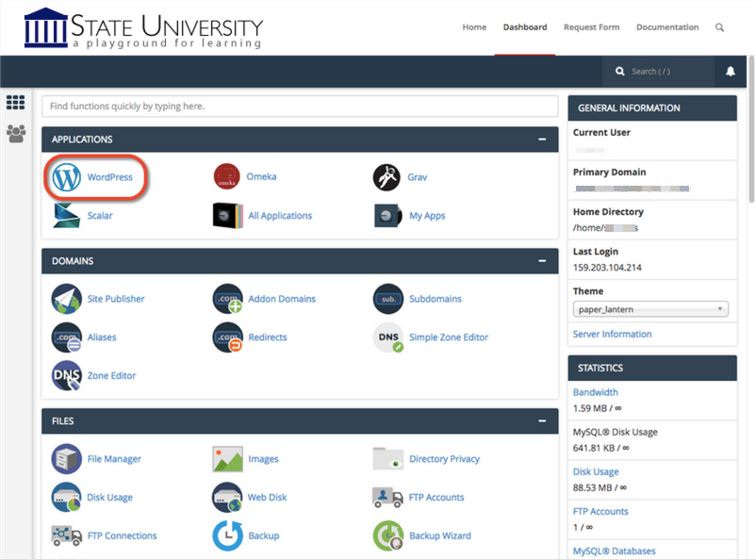Open the FTP Accounts link in Statistics
The height and width of the screenshot is (560, 756).
600,511
